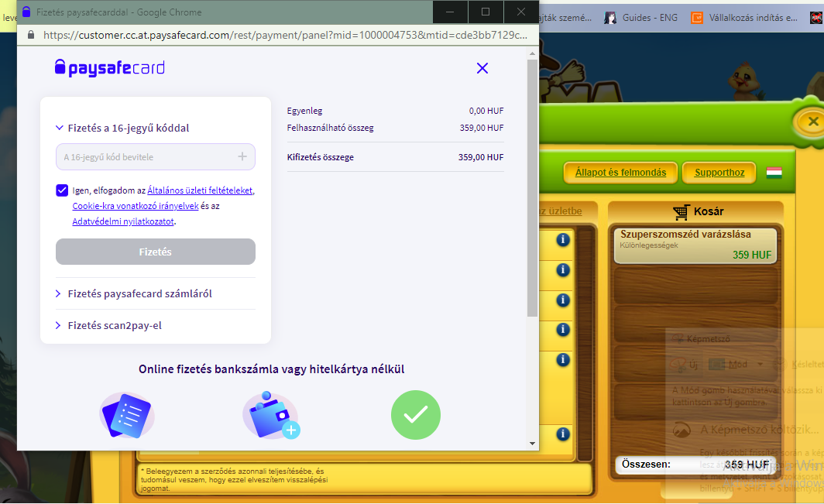Screen dimensions: 824x504
Task: Select Szuperszomszéd varázslása cart item
Action: pos(695,245)
